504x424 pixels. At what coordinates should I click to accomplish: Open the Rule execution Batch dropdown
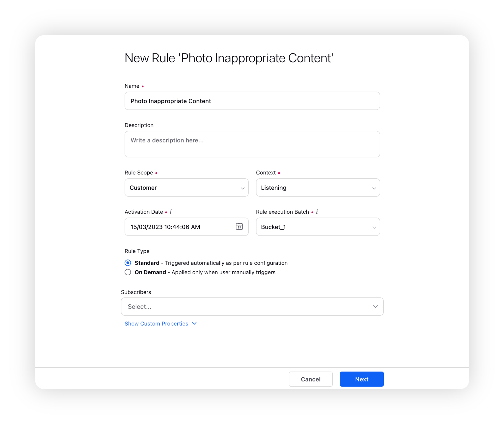point(318,227)
